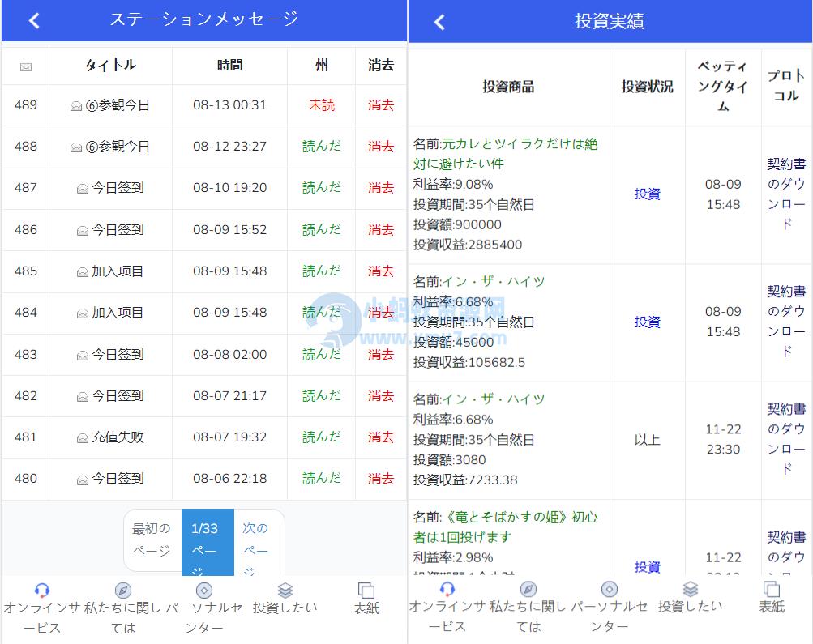The height and width of the screenshot is (644, 813).
Task: Click 投資 status for 投資額 45000 product
Action: (648, 322)
